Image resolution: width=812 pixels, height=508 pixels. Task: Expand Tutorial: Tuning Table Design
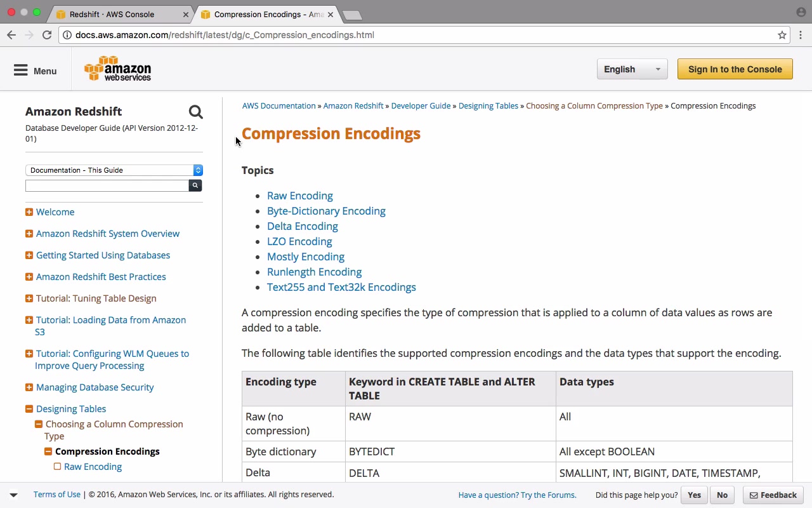click(x=29, y=298)
